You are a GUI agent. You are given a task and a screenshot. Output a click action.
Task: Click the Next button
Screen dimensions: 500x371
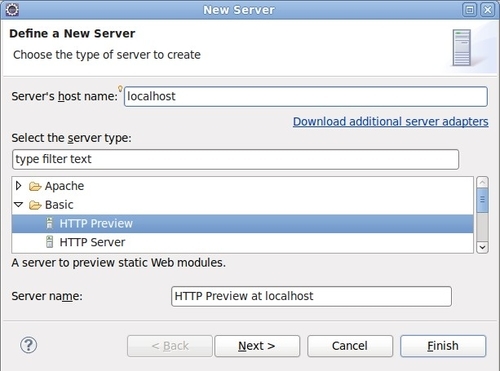click(x=257, y=346)
